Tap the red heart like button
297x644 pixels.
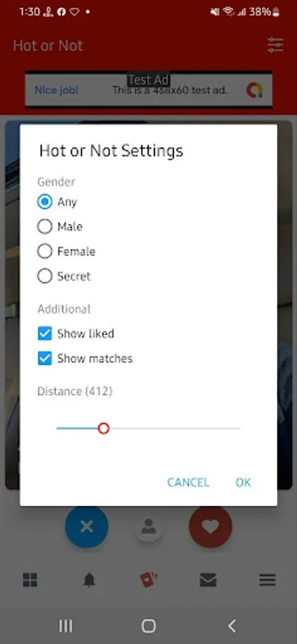coord(210,527)
